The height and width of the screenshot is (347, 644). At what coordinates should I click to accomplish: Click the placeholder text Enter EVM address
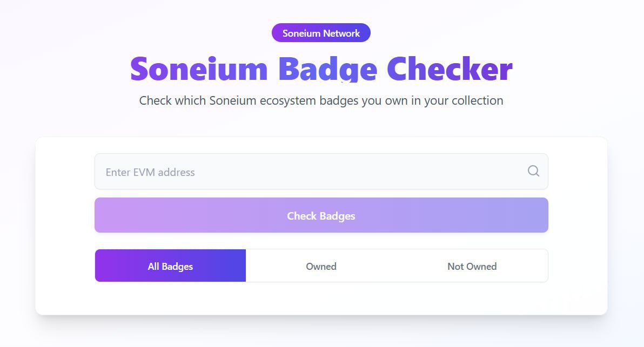150,172
